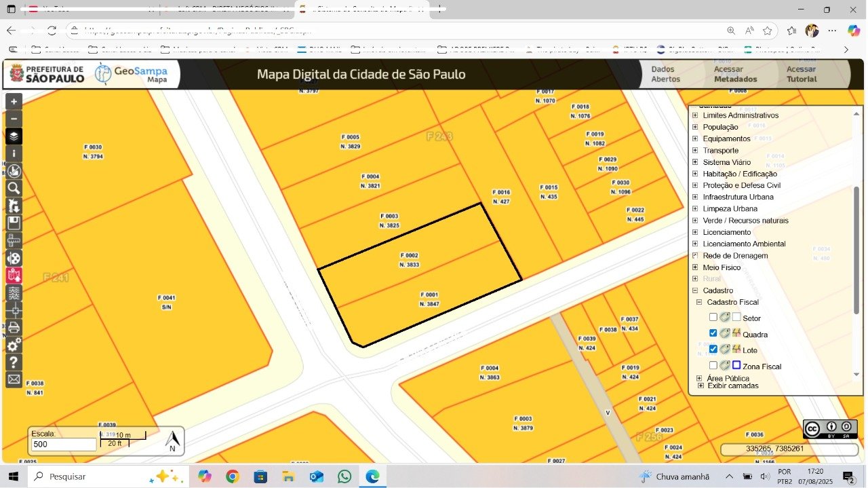Zoom in the map with the plus tool
The width and height of the screenshot is (868, 488).
point(14,101)
